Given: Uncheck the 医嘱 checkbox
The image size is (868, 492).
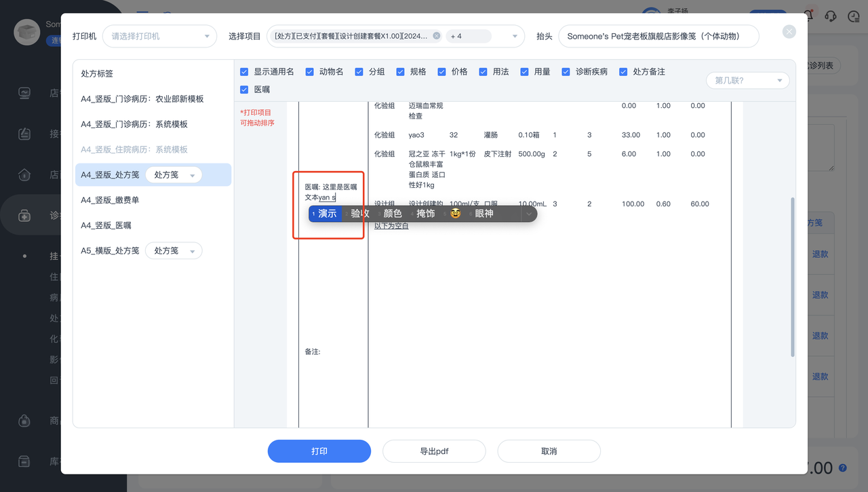Looking at the screenshot, I should click(244, 90).
